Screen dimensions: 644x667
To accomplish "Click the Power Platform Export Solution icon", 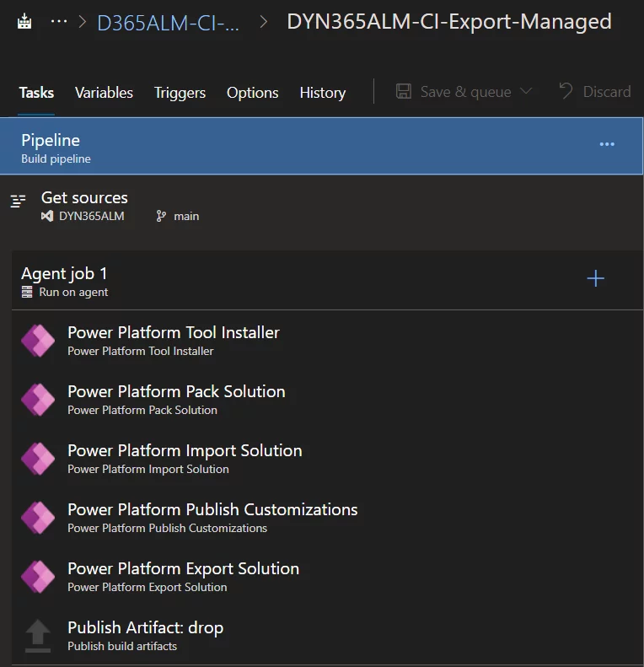I will [38, 577].
